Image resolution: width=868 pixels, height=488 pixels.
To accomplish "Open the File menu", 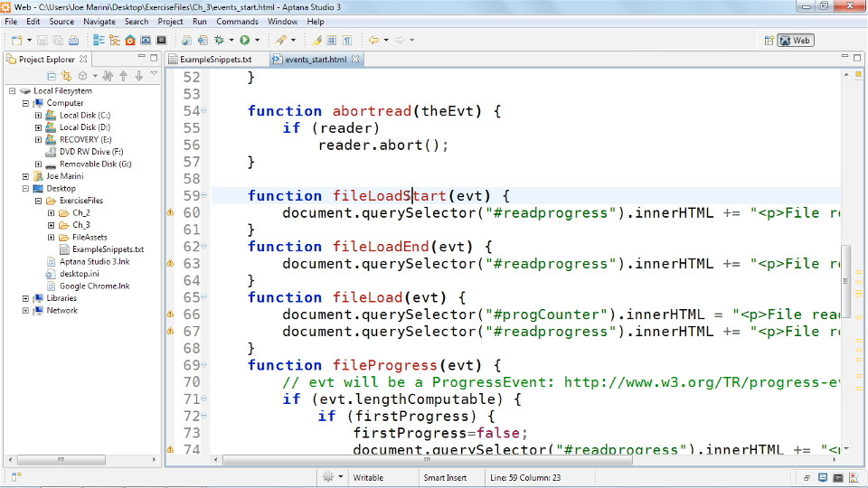I will click(11, 22).
